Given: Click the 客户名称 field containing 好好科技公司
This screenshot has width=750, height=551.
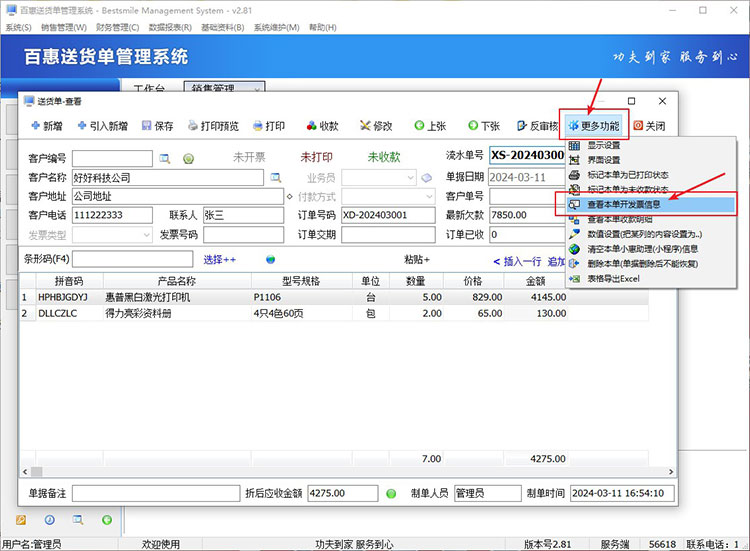Looking at the screenshot, I should pyautogui.click(x=168, y=177).
